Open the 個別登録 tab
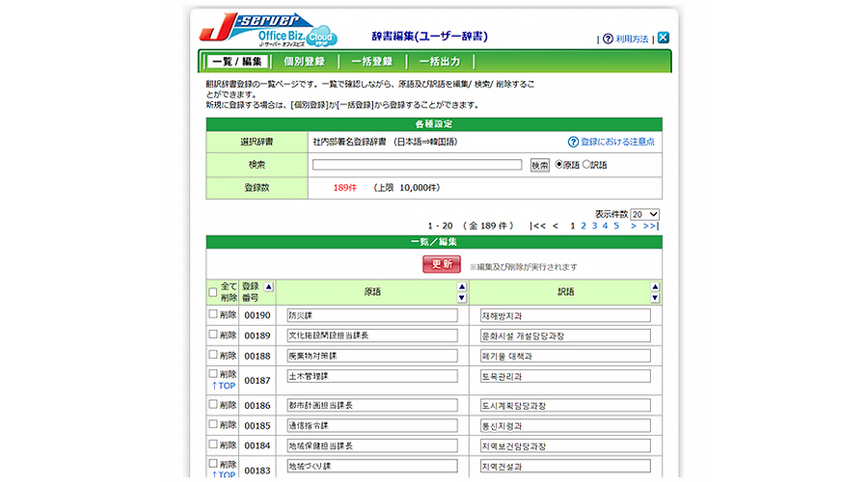Viewport: 868px width, 482px height. coord(305,62)
